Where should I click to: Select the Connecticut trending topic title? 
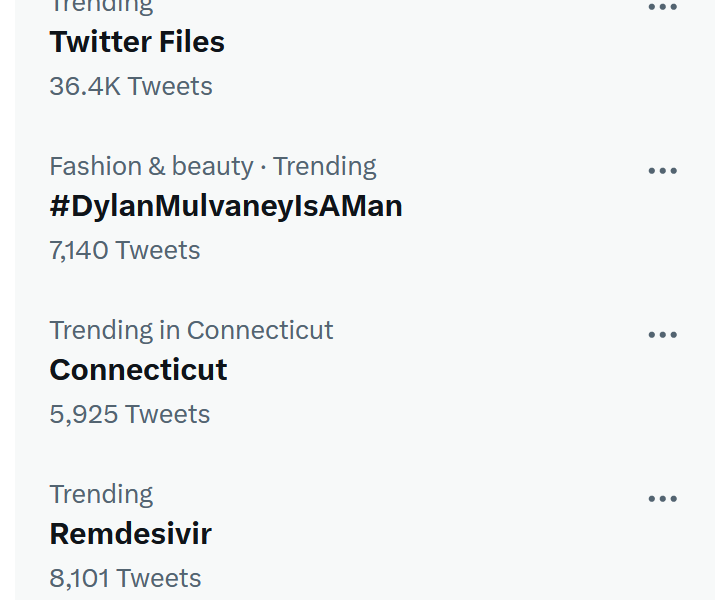[x=138, y=370]
